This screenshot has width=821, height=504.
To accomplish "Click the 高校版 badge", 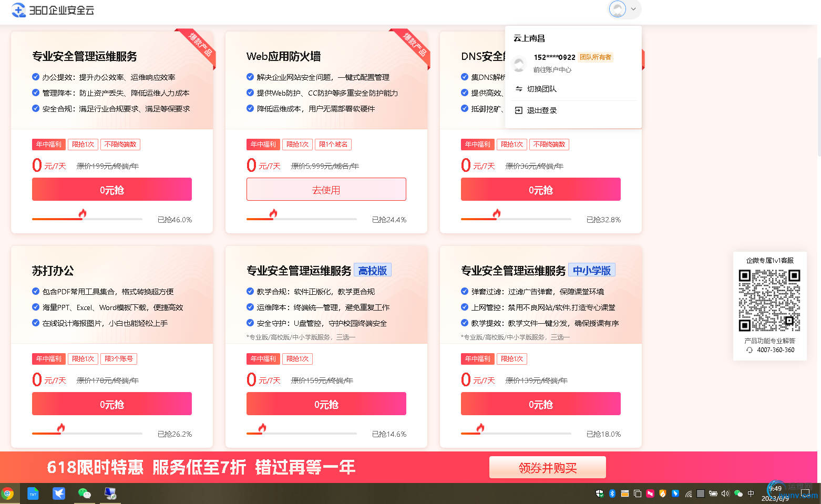I will (373, 270).
